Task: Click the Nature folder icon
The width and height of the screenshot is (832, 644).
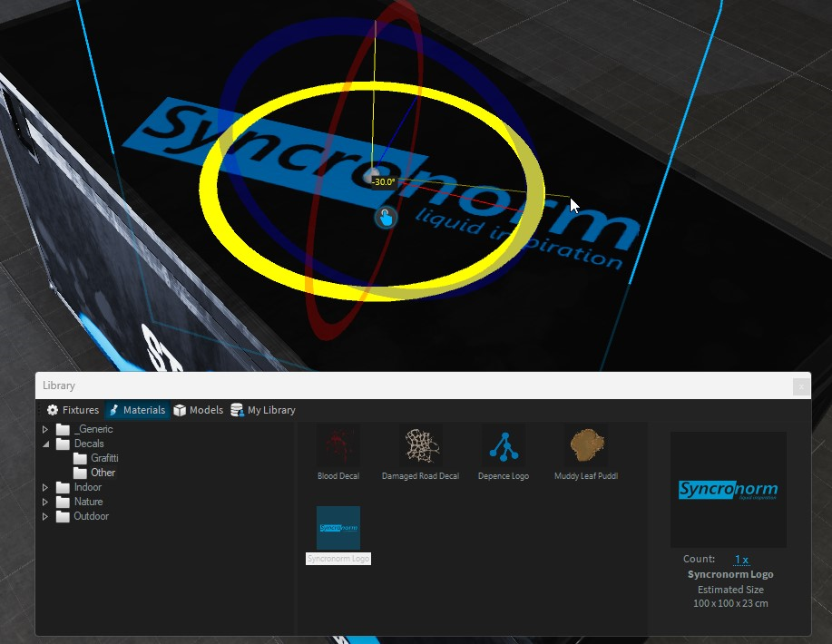Action: pos(63,502)
